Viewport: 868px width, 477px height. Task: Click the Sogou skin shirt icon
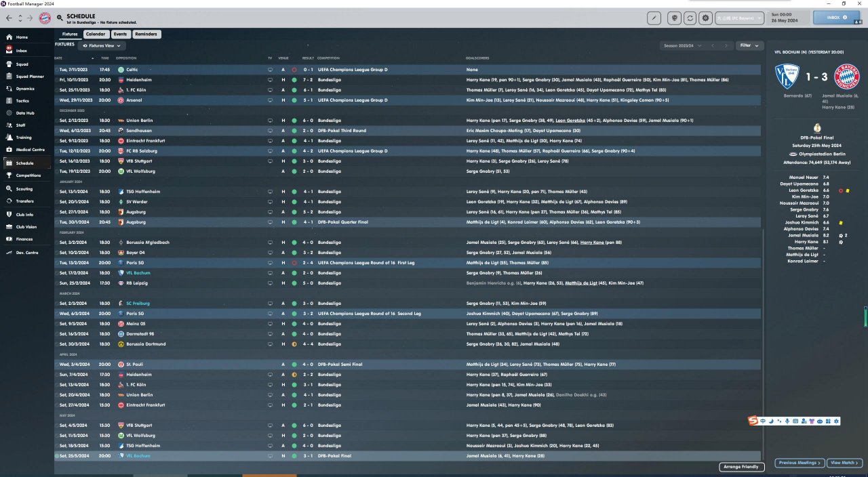coord(812,421)
